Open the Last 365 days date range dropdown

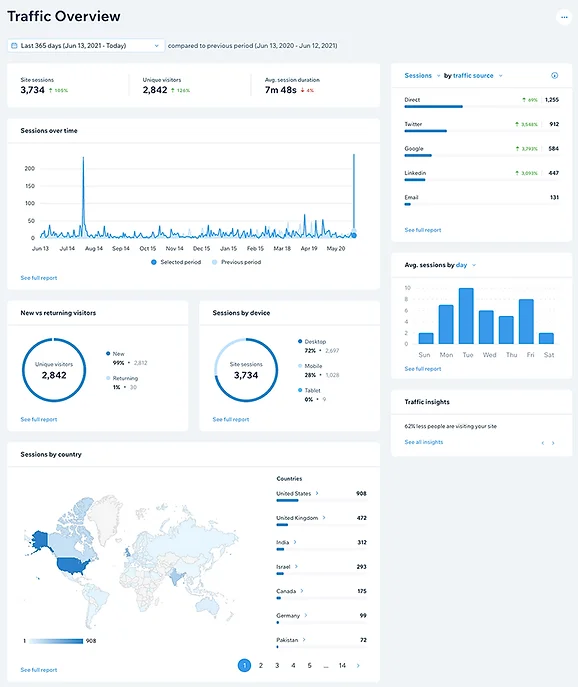pos(86,46)
